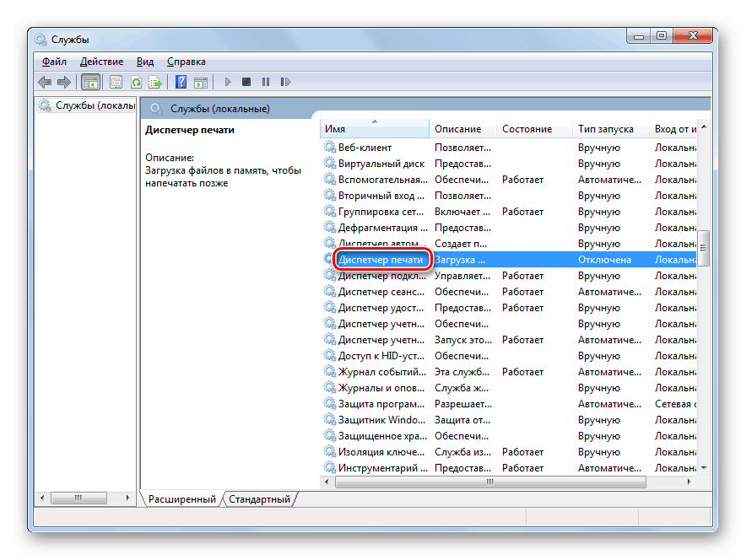Switch to the Стандартный tab
746x560 pixels.
tap(259, 498)
